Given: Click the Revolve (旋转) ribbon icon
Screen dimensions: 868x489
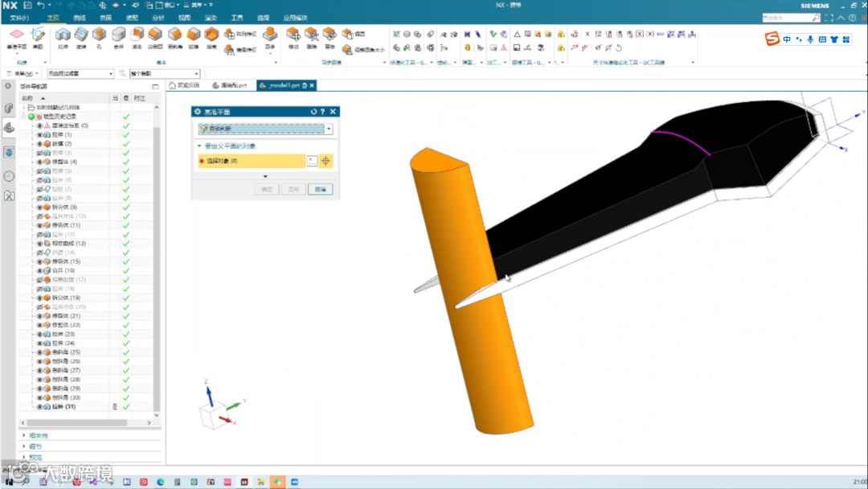Looking at the screenshot, I should click(81, 37).
